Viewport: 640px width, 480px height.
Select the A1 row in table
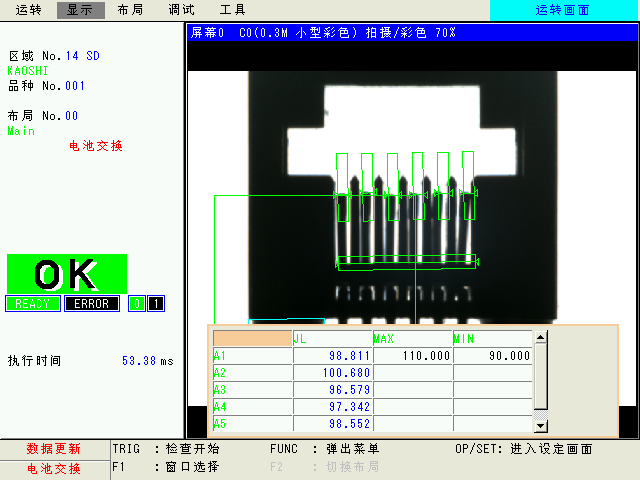[252, 355]
